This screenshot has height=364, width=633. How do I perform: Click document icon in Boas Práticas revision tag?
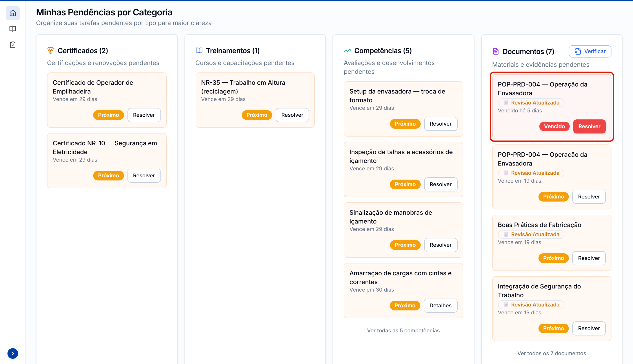[506, 234]
